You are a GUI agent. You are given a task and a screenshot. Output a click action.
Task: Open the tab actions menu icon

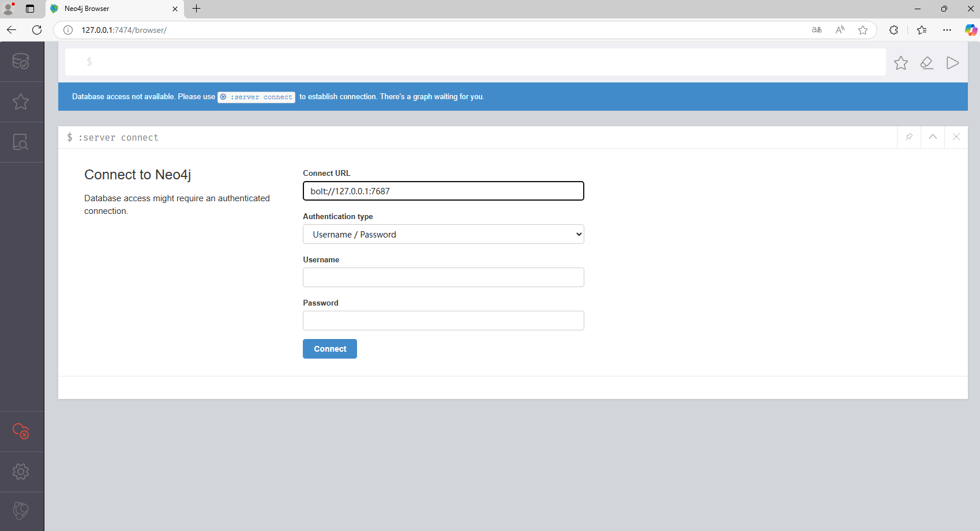coord(30,9)
